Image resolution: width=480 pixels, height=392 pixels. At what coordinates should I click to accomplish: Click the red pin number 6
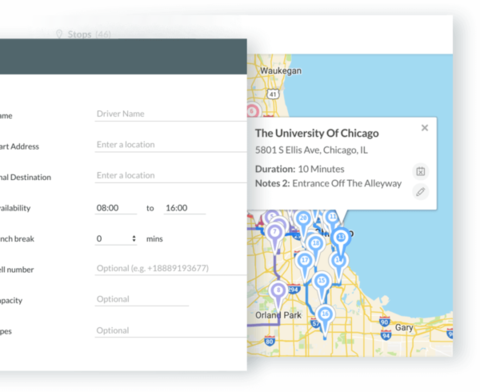coord(252,111)
